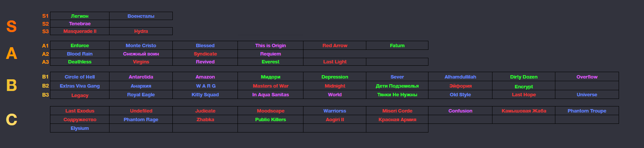Screen dimensions: 644x148
Task: Click Circle of Hell in B1
Action: [80, 77]
